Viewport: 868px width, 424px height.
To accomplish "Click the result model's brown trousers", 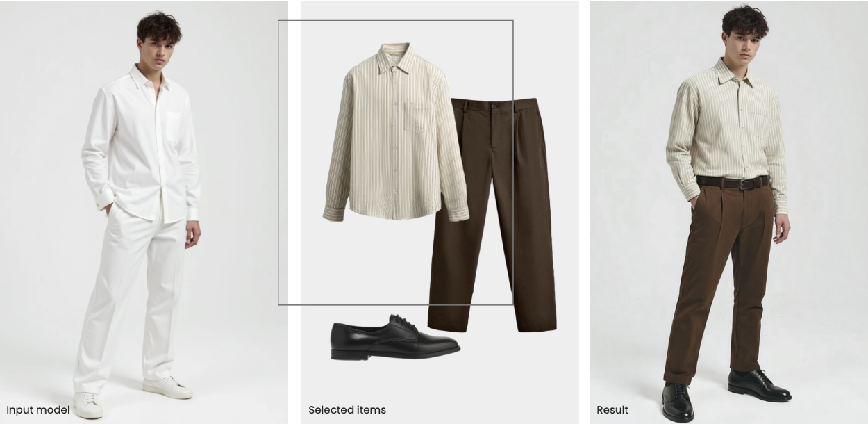I will pyautogui.click(x=719, y=278).
